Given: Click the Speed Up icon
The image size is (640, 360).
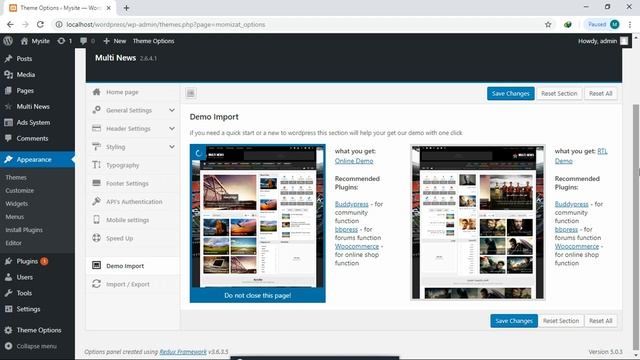Looking at the screenshot, I should 96,238.
